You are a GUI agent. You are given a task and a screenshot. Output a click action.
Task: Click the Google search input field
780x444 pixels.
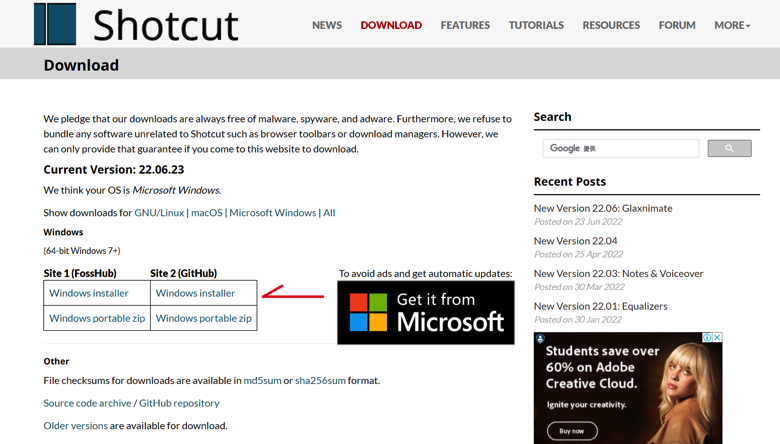(621, 148)
